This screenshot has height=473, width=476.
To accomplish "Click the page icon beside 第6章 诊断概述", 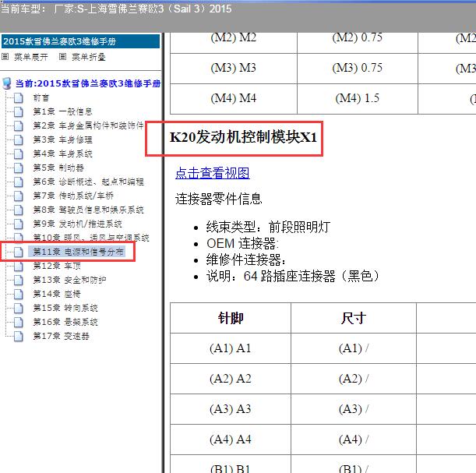I will pyautogui.click(x=19, y=182).
